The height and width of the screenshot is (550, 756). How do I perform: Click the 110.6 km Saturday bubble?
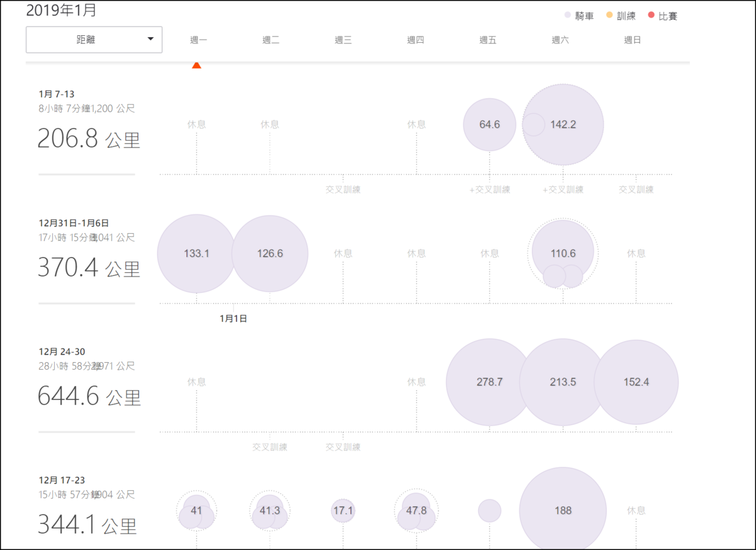tap(563, 253)
